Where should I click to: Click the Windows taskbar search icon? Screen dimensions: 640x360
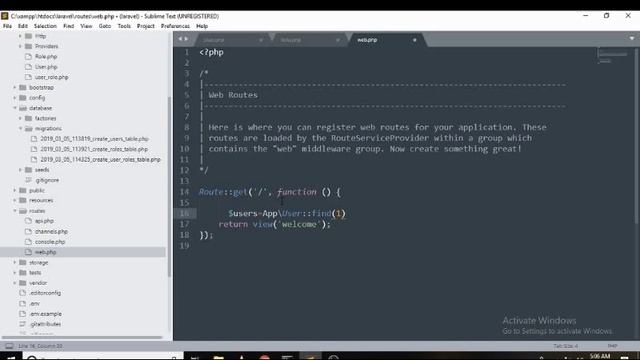32,358
